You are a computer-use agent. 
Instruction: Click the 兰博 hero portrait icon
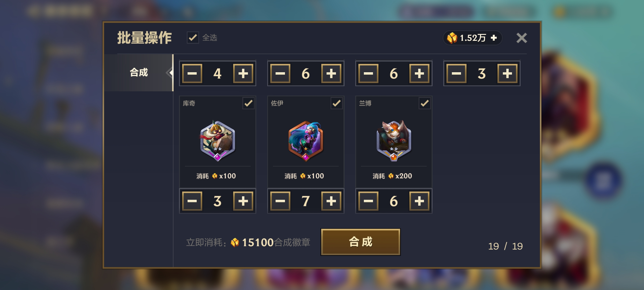394,141
